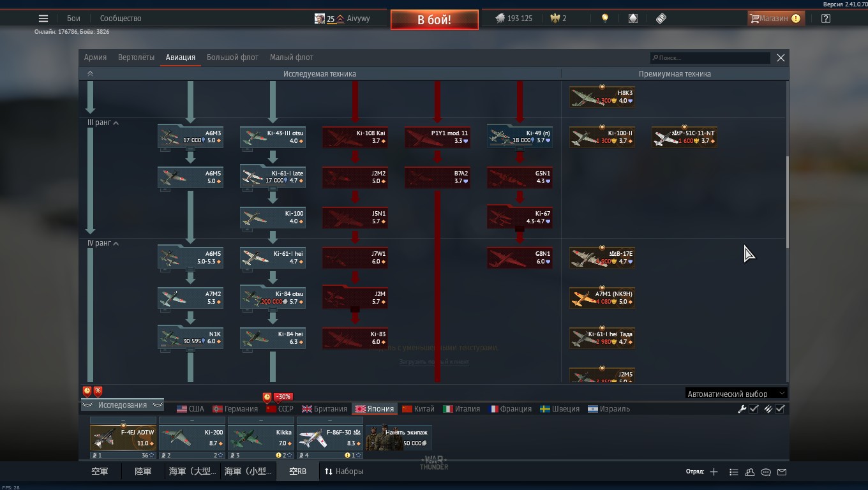
Task: Open the squad list icon
Action: click(x=734, y=472)
